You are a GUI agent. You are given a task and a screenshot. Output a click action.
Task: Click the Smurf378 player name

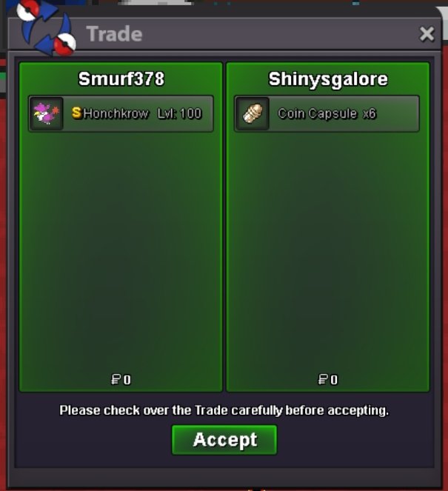coord(121,79)
